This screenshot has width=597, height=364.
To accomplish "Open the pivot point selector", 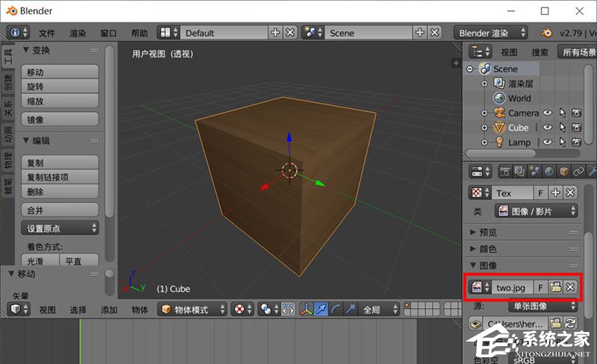I will click(x=269, y=309).
